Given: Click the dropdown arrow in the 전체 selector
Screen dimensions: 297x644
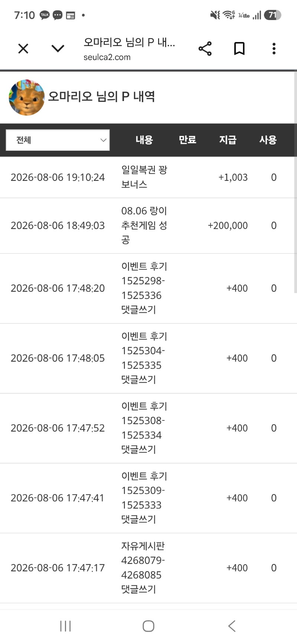Looking at the screenshot, I should [103, 140].
